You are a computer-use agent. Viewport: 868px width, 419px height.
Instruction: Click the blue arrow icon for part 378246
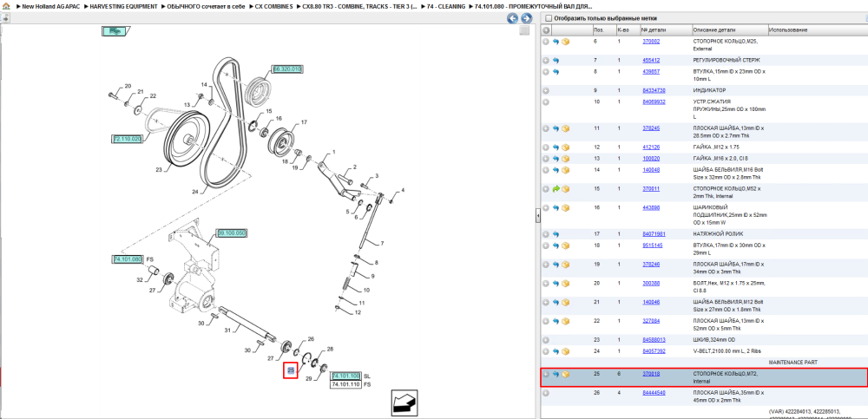click(x=556, y=264)
